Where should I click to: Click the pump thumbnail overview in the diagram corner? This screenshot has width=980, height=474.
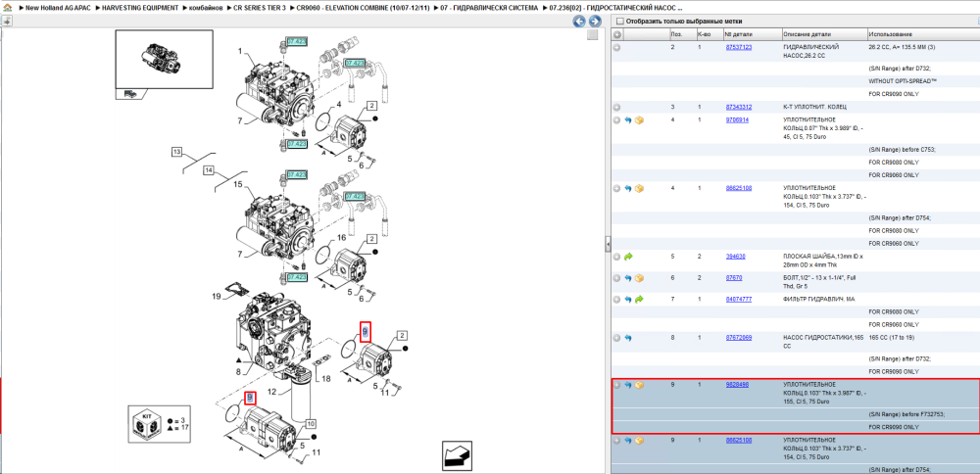point(164,59)
